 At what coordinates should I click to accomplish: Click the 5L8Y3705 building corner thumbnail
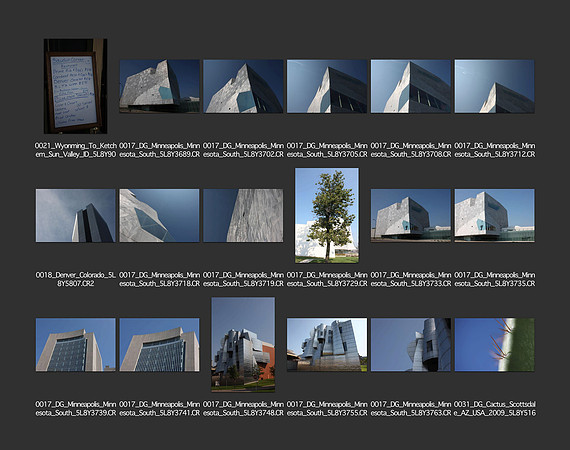327,86
